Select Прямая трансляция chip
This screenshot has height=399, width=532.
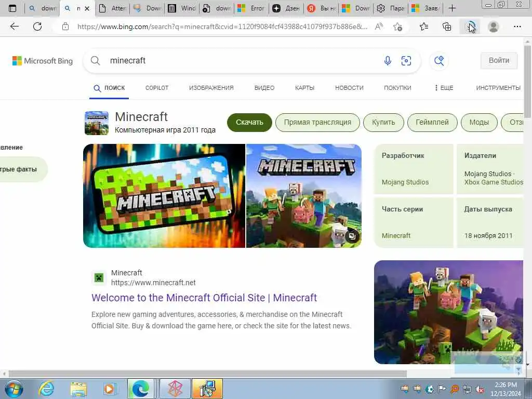coord(317,123)
